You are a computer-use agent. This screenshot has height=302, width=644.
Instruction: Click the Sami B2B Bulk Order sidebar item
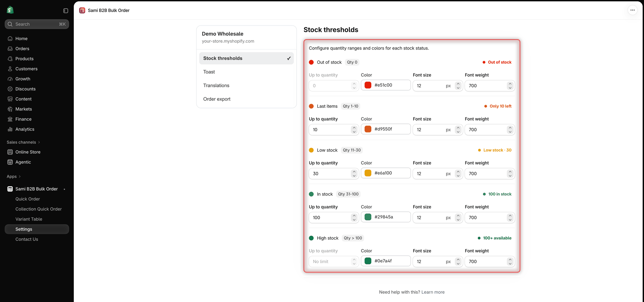37,189
